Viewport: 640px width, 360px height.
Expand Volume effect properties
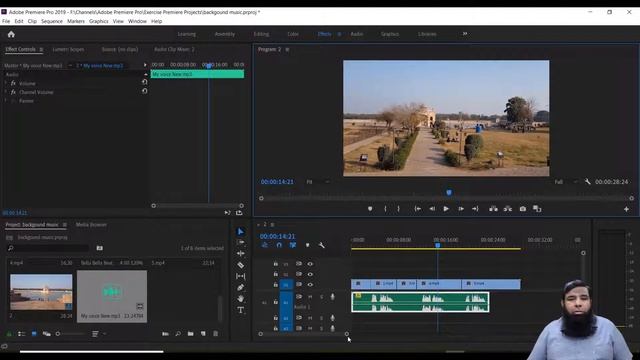coord(6,83)
